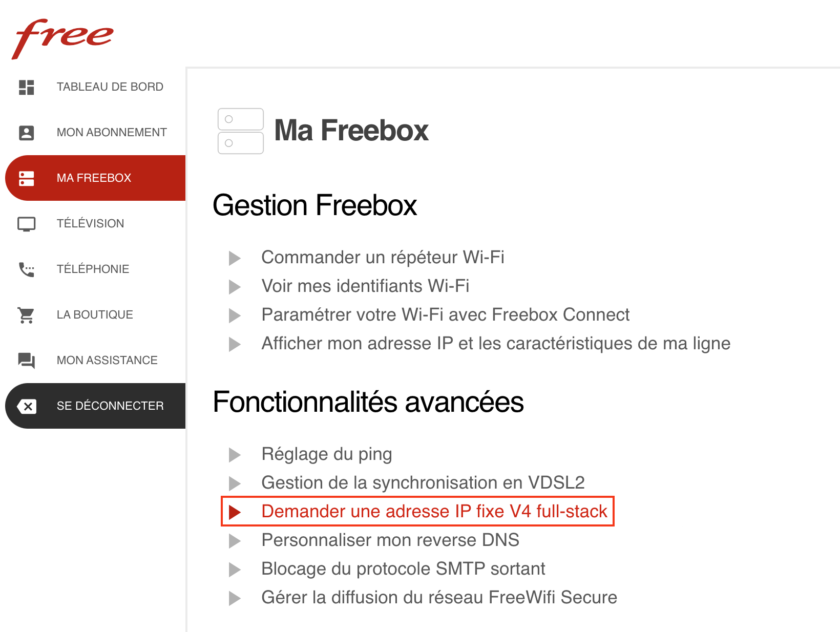Click the television screen icon
Image resolution: width=840 pixels, height=632 pixels.
(x=27, y=224)
